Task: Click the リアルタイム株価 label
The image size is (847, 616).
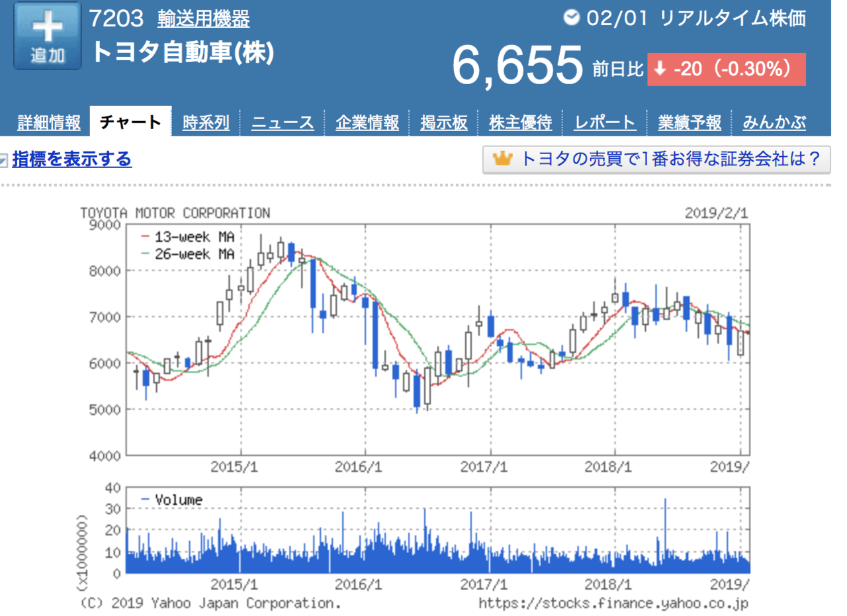Action: pos(733,18)
